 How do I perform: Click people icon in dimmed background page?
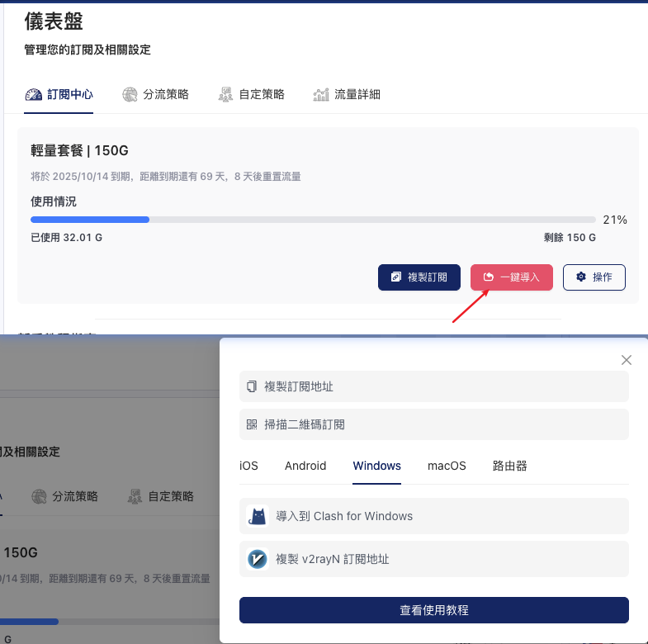[x=135, y=496]
